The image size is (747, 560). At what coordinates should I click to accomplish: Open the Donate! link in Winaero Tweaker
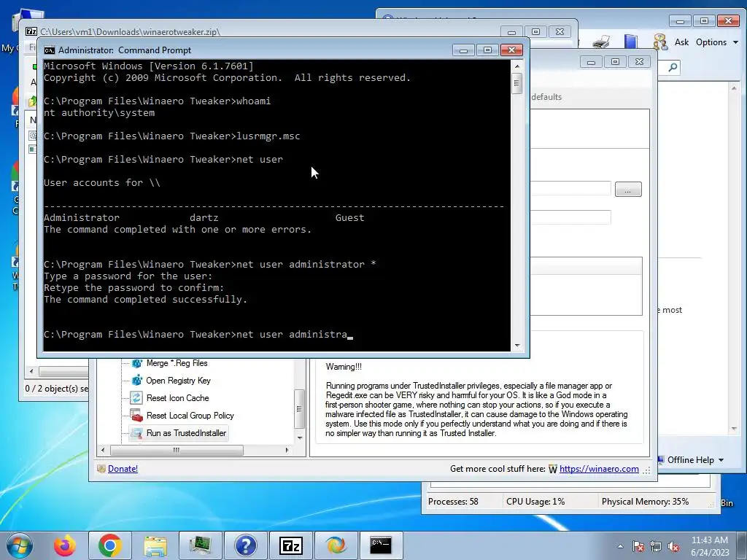(x=123, y=469)
